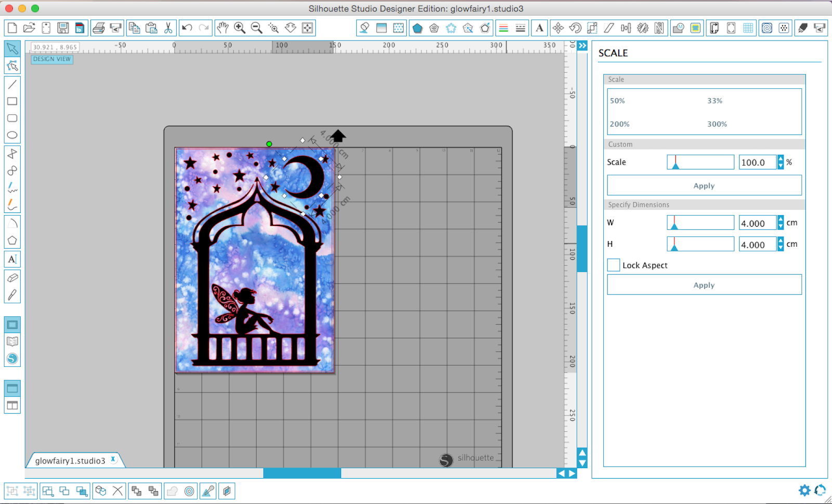Save the document with the floppy icon
Image resolution: width=832 pixels, height=504 pixels.
[63, 28]
